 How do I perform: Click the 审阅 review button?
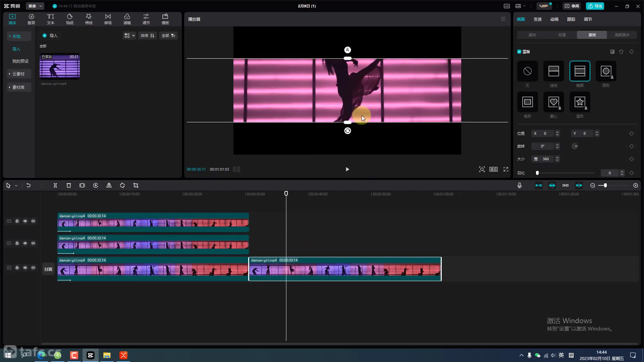pos(572,6)
